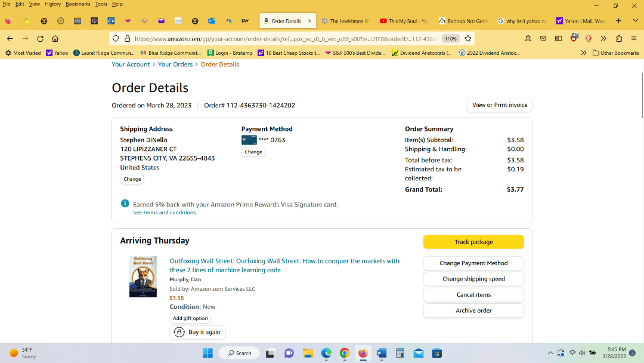Change payment card ending 0763
Screen dimensions: 644x363
(253, 152)
